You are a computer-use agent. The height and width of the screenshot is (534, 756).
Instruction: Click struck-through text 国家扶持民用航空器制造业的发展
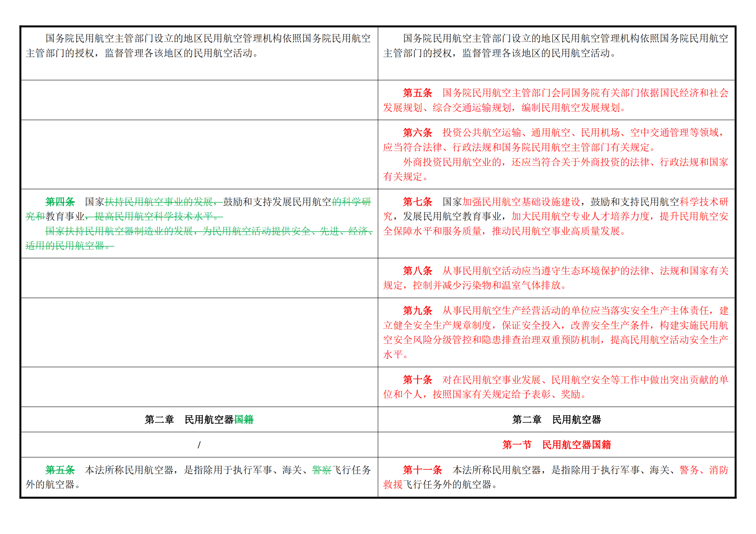pos(119,231)
